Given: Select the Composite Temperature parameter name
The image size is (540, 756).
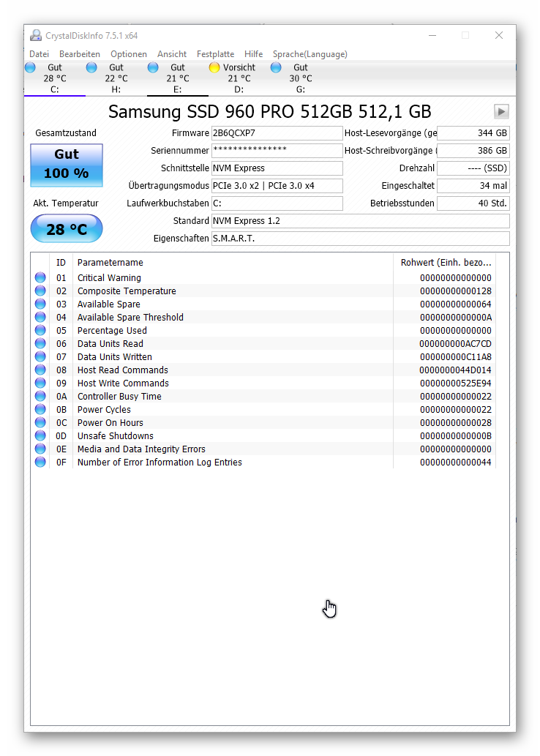Looking at the screenshot, I should tap(127, 291).
